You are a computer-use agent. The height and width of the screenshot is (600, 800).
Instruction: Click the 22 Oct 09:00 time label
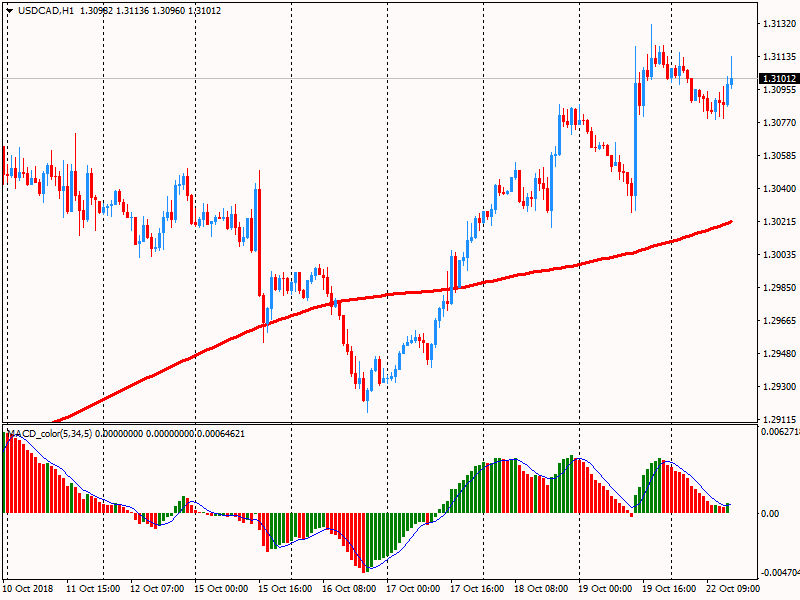733,589
